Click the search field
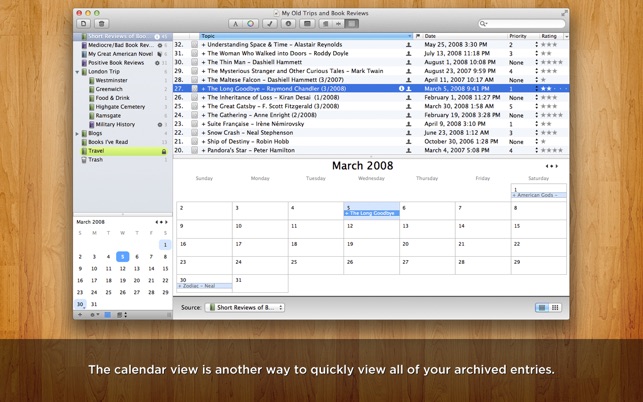Screen dimensions: 643x402 tap(522, 24)
